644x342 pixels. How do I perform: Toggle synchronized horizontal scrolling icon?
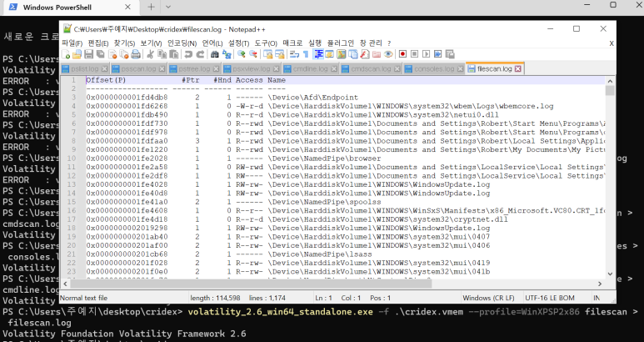[280, 54]
